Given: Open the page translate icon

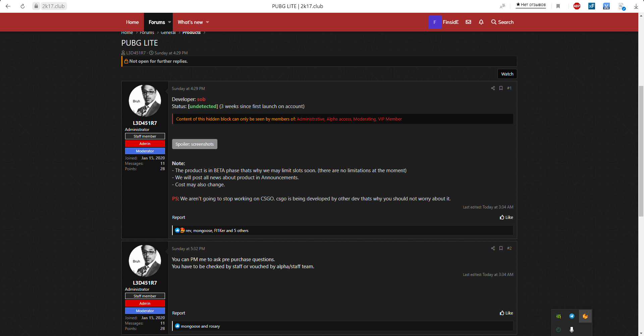Looking at the screenshot, I should 502,6.
